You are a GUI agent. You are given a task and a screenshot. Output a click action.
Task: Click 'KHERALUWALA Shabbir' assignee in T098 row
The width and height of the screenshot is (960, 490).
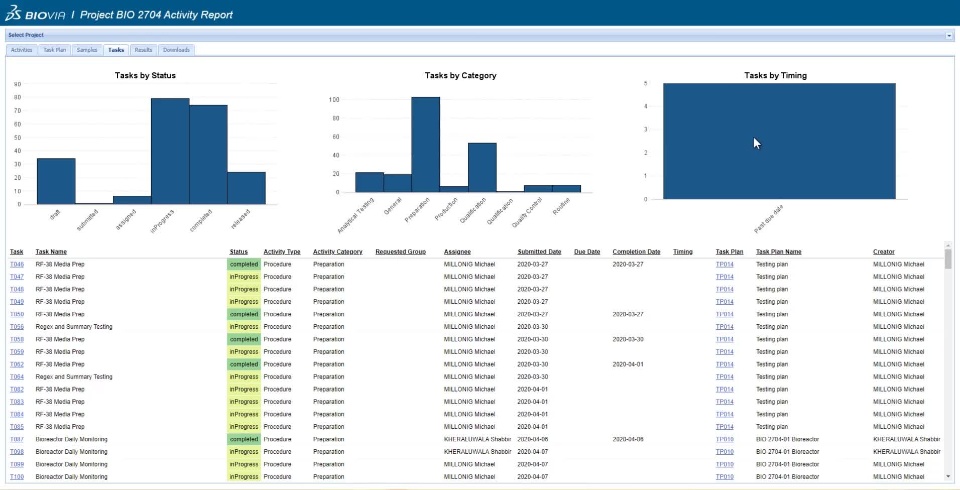pos(477,451)
